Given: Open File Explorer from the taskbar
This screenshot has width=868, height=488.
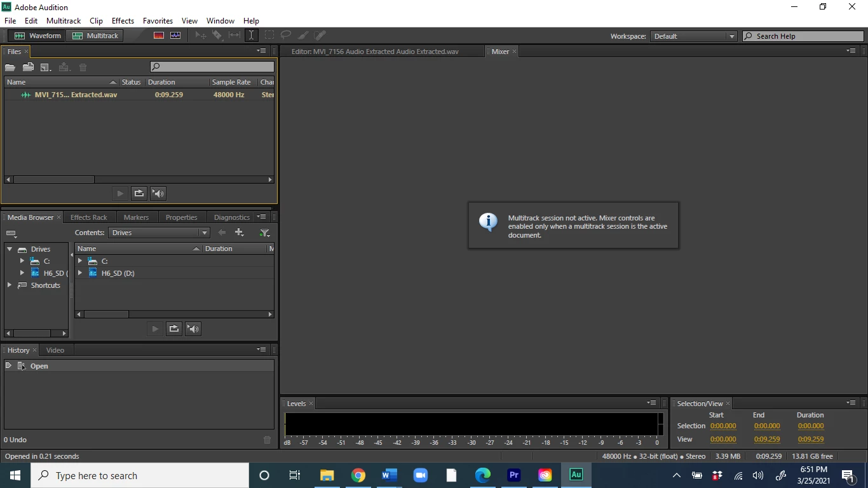Looking at the screenshot, I should [x=327, y=475].
